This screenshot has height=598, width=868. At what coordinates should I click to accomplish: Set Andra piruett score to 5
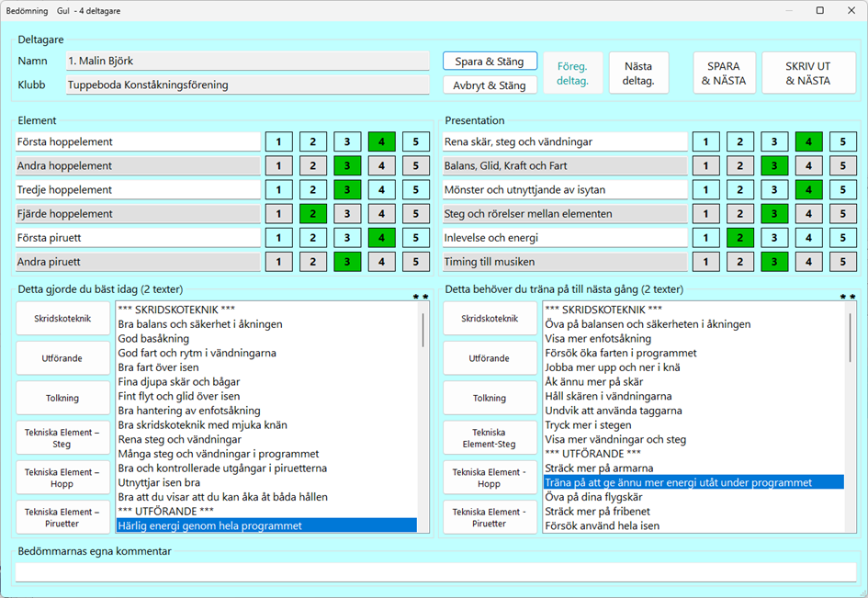coord(416,262)
